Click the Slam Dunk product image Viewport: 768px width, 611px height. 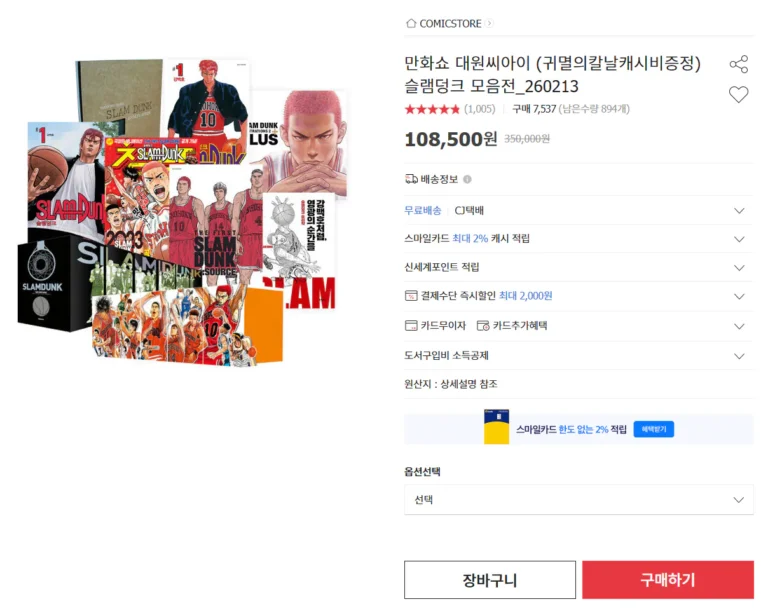click(x=182, y=212)
